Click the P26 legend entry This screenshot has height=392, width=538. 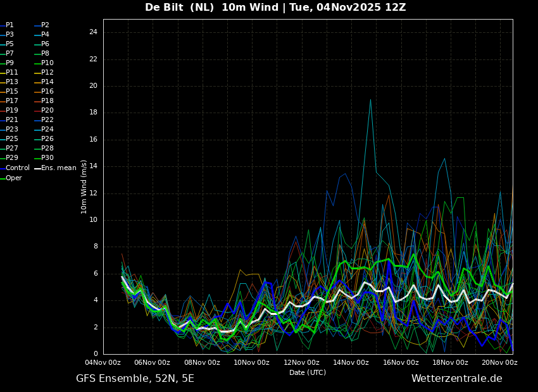coord(47,139)
